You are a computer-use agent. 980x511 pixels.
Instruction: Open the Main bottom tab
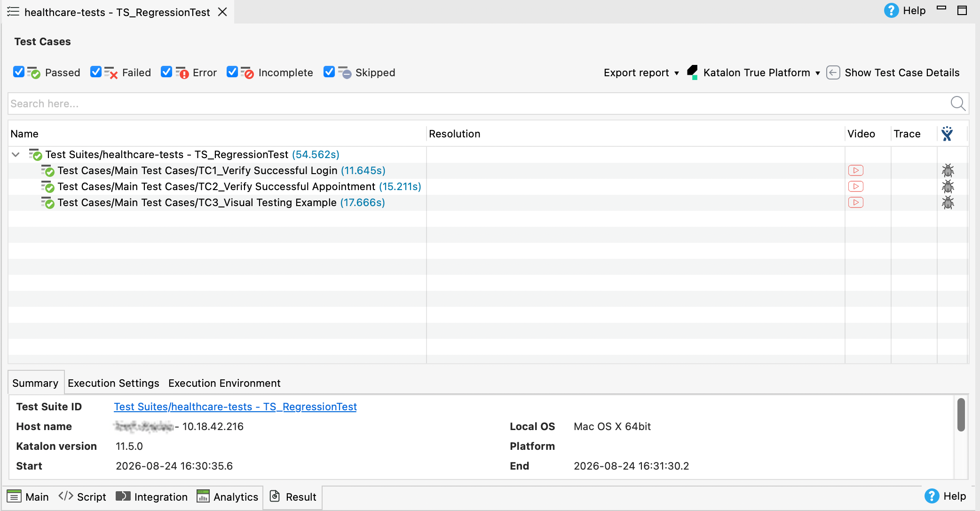coord(28,497)
